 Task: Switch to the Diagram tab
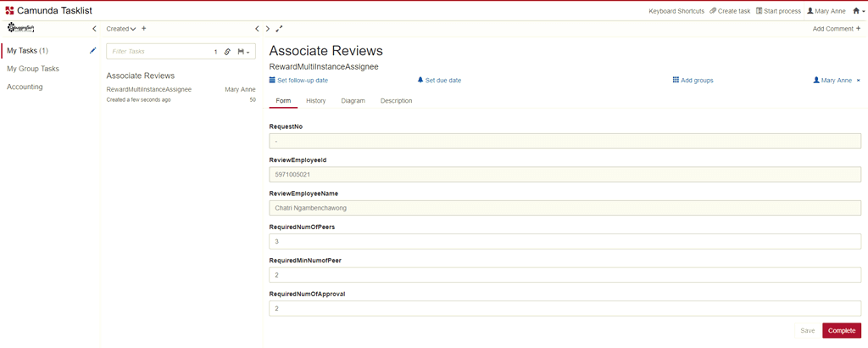353,101
